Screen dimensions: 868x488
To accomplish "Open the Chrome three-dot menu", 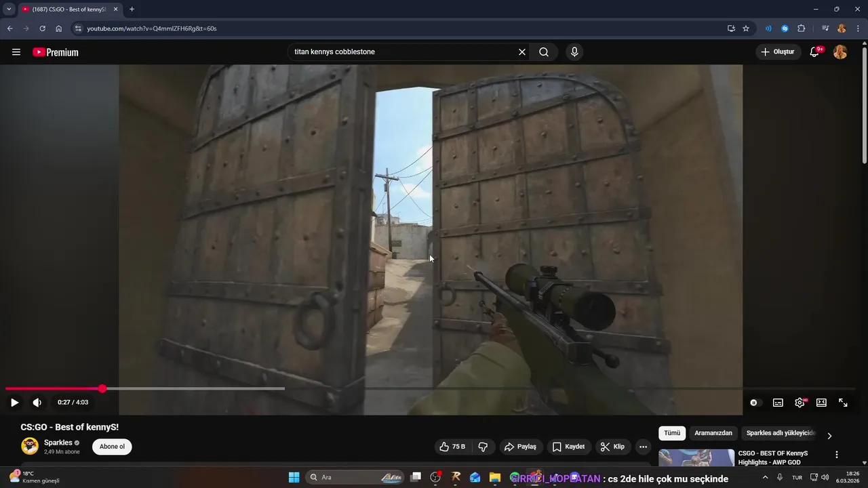I will 857,28.
